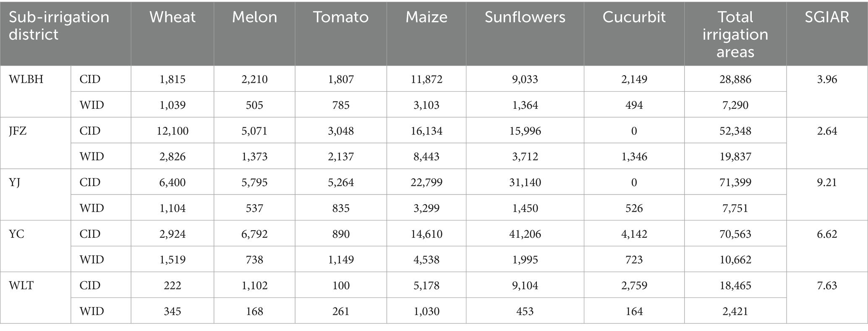Screen dimensions: 868x331
Task: Click the Maize column header
Action: click(x=426, y=17)
